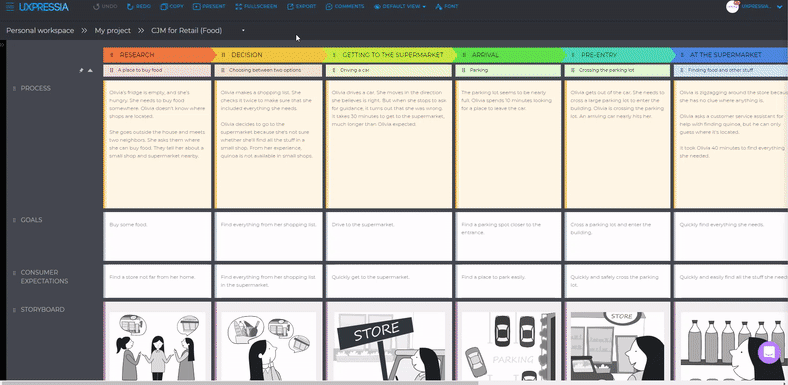
Task: Click 'Crossing the parking lot' substage
Action: click(x=618, y=70)
